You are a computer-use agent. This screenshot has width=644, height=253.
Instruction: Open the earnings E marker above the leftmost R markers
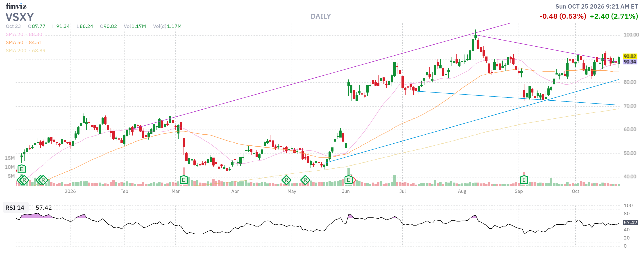click(x=21, y=169)
